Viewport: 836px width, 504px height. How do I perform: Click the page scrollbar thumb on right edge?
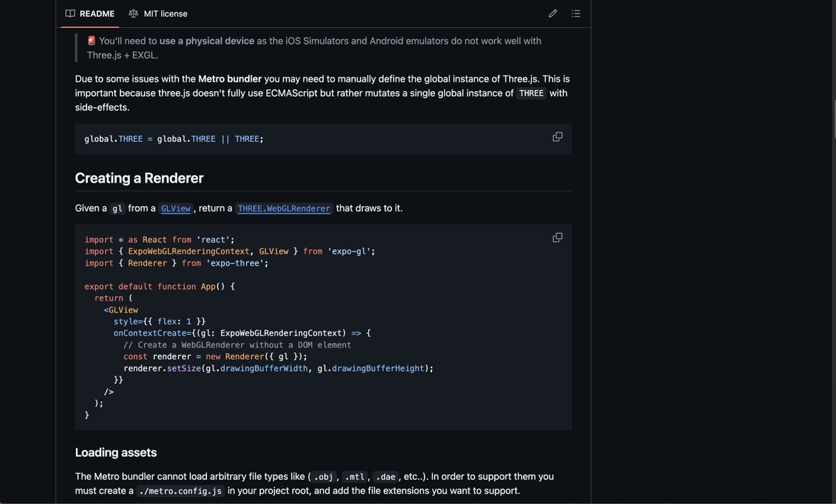[834, 119]
